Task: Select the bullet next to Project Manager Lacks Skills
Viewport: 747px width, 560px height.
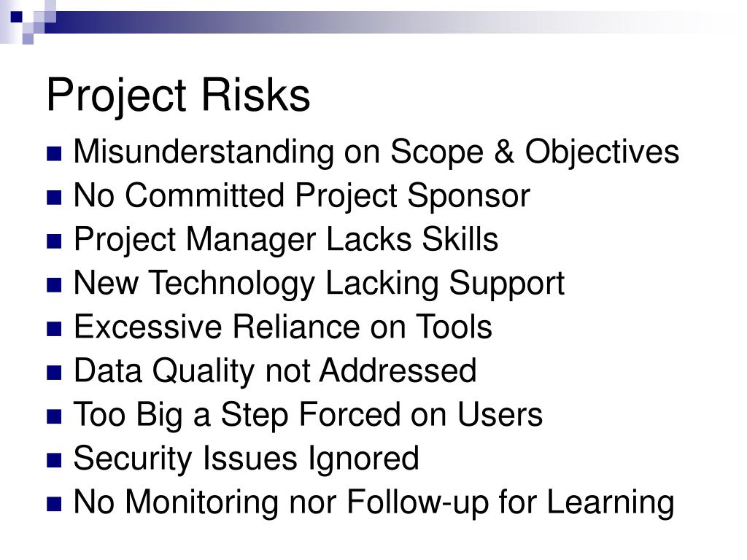Action: point(54,241)
